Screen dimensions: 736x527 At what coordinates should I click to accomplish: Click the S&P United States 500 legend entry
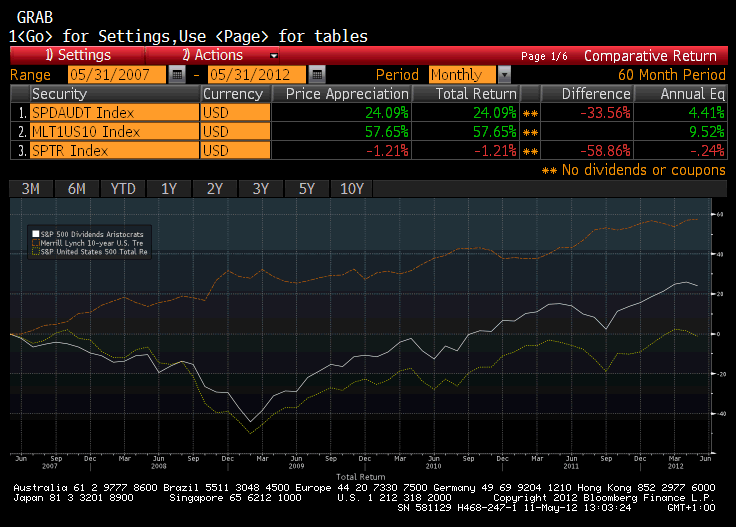(94, 251)
